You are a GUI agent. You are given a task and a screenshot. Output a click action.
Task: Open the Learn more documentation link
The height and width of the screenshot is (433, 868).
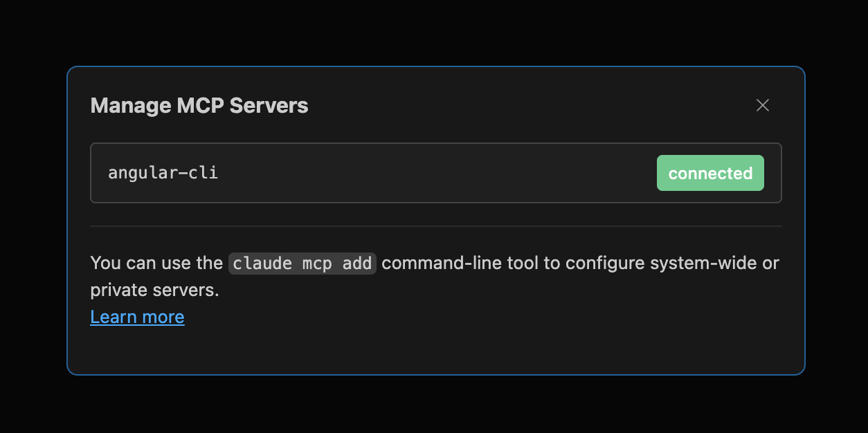click(137, 317)
